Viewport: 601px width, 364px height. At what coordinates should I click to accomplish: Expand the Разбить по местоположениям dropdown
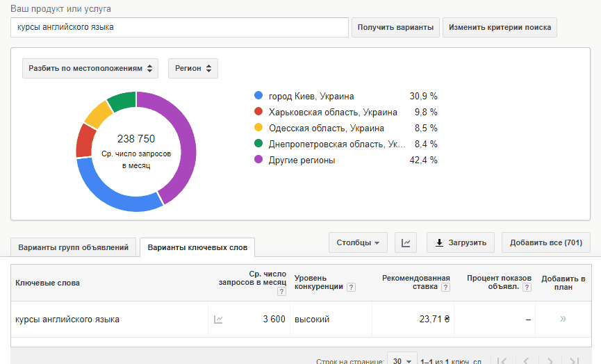point(90,68)
